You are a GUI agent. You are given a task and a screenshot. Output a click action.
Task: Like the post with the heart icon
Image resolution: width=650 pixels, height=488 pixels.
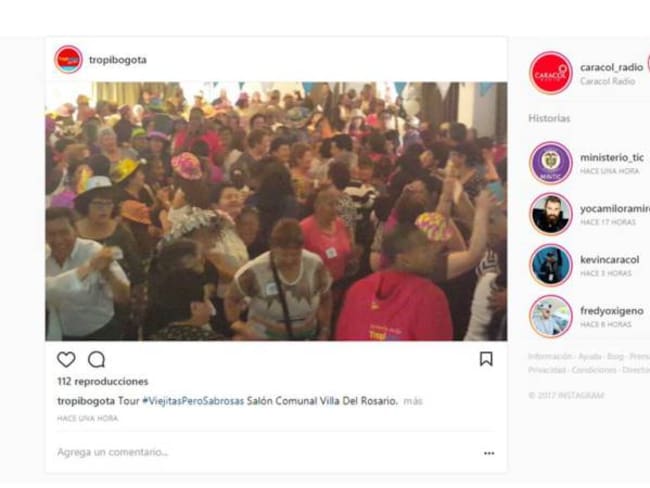(66, 359)
